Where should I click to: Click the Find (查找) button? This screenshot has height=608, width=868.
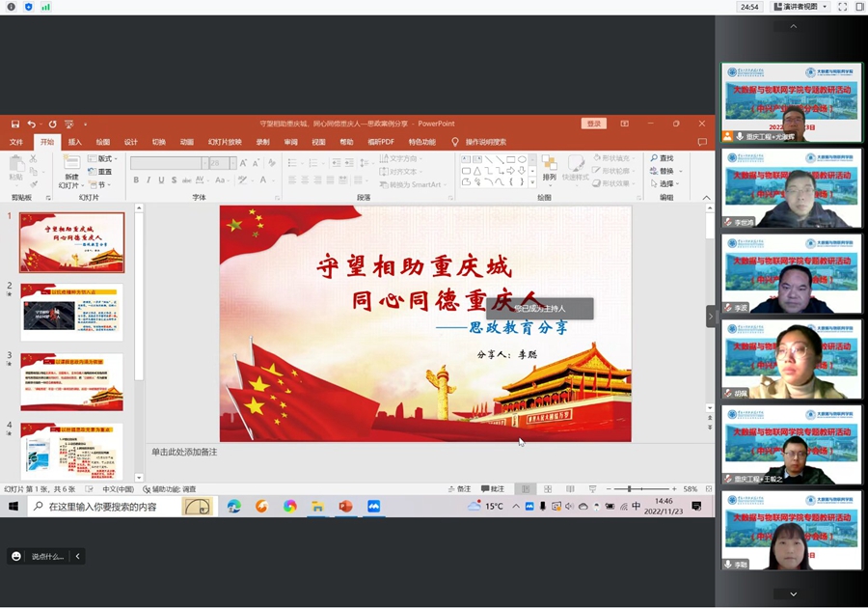point(662,158)
